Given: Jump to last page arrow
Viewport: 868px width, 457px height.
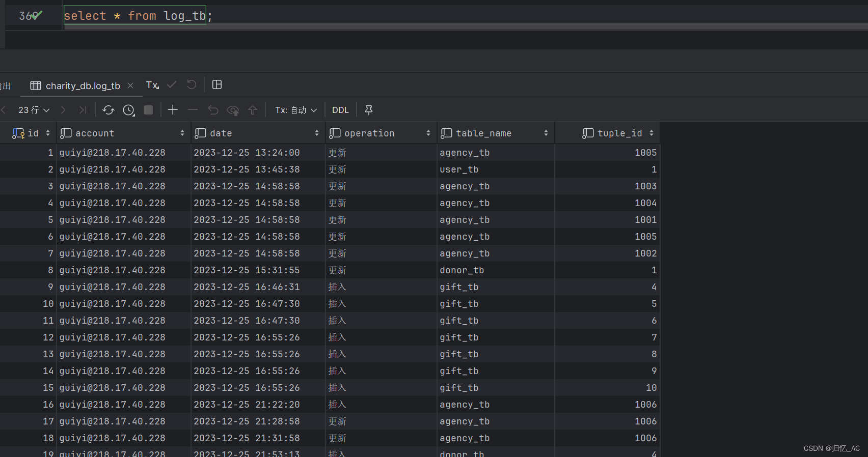Looking at the screenshot, I should click(83, 110).
